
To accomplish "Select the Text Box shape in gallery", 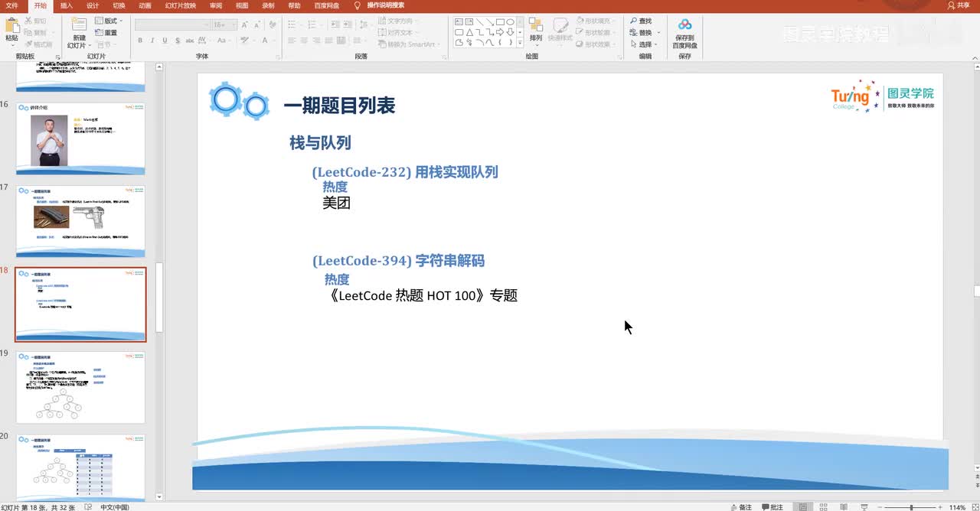I will 459,22.
